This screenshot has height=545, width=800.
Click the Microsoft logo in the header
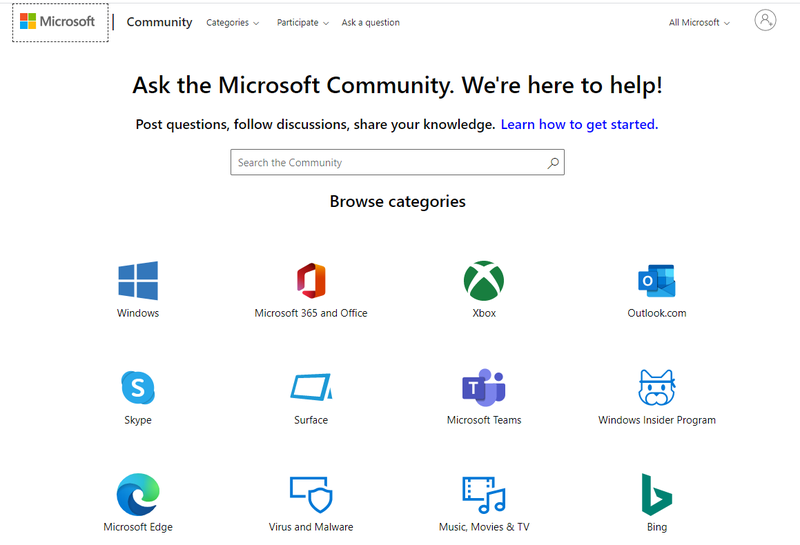point(57,21)
